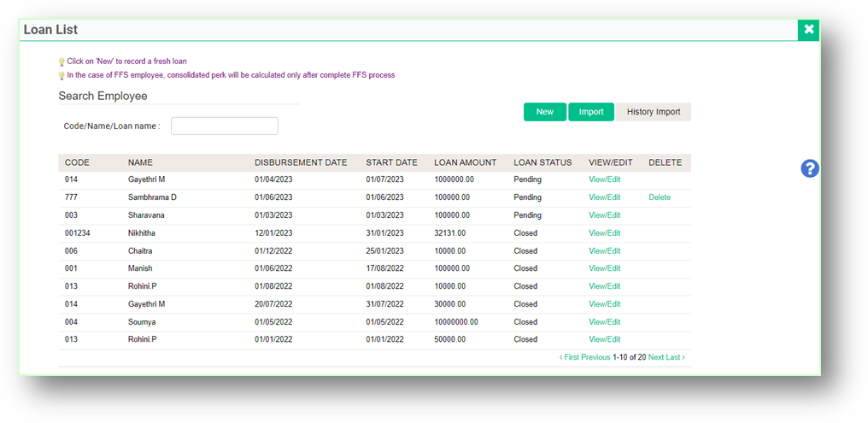Image resolution: width=868 pixels, height=423 pixels.
Task: Open View/Edit for Sambhrama D
Action: [605, 197]
